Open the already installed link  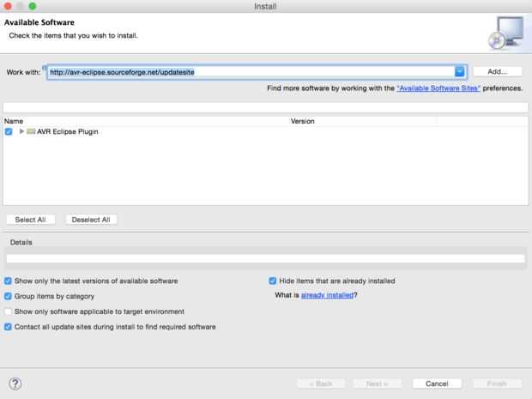coord(327,295)
